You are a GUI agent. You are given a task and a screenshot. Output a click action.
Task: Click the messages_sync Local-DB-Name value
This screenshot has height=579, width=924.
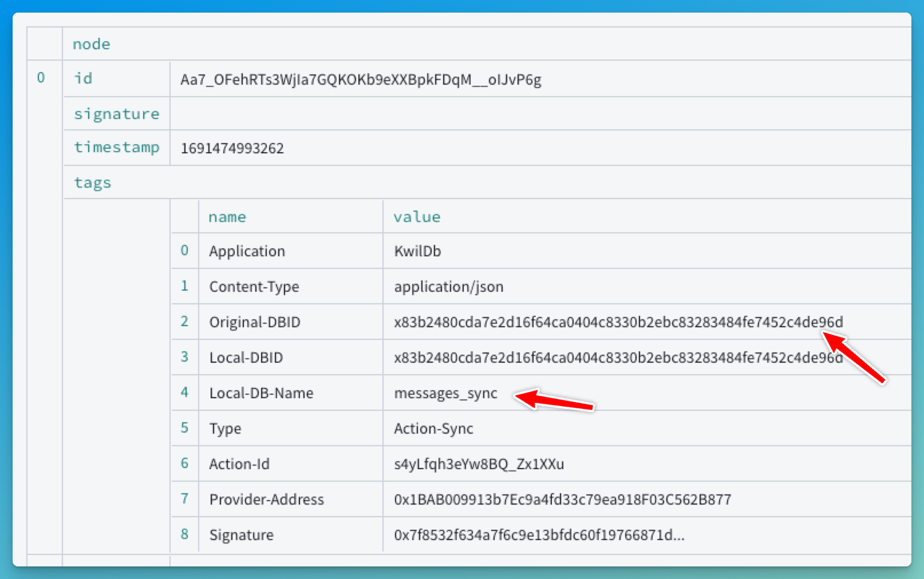click(x=445, y=393)
